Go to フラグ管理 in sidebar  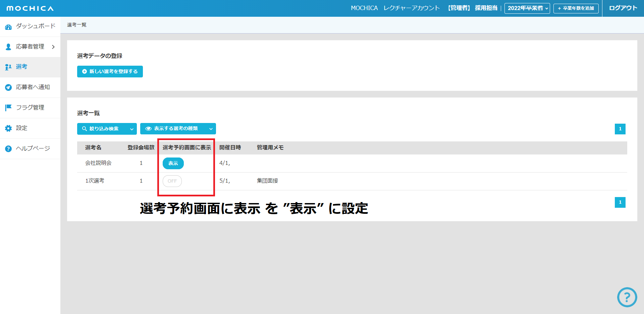[x=30, y=108]
